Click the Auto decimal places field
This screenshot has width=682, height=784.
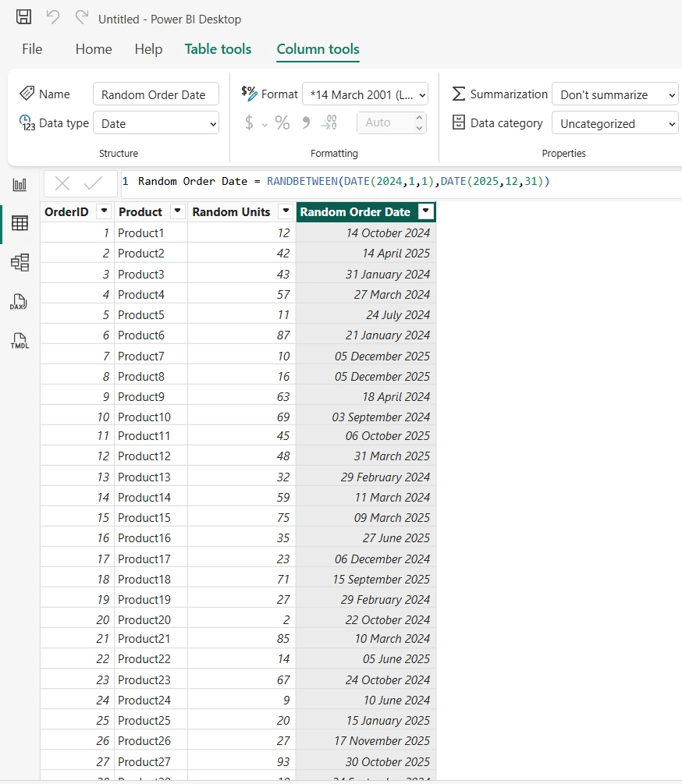(385, 122)
